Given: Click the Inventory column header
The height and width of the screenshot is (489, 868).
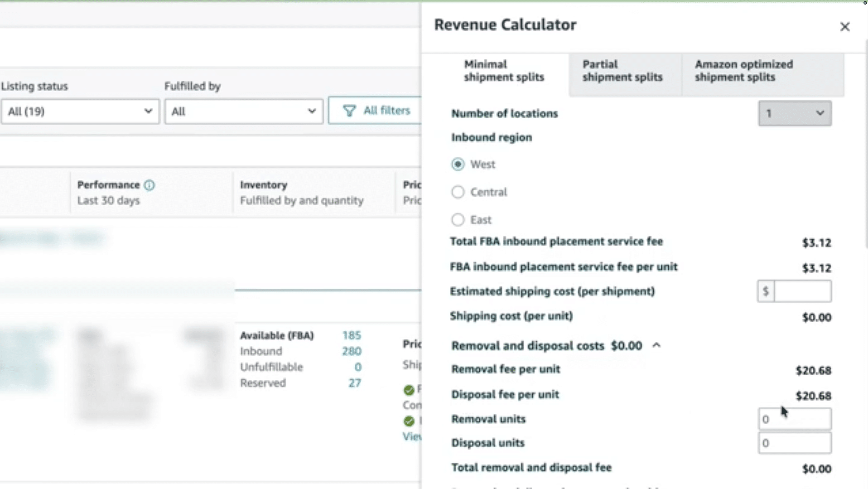Looking at the screenshot, I should pyautogui.click(x=264, y=185).
